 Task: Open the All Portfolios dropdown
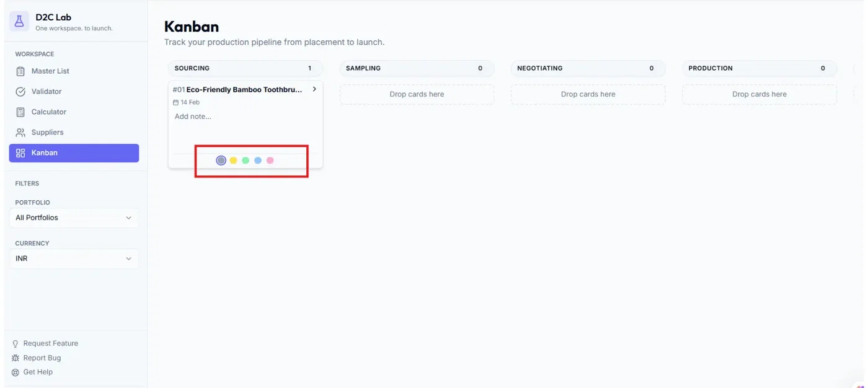tap(74, 218)
